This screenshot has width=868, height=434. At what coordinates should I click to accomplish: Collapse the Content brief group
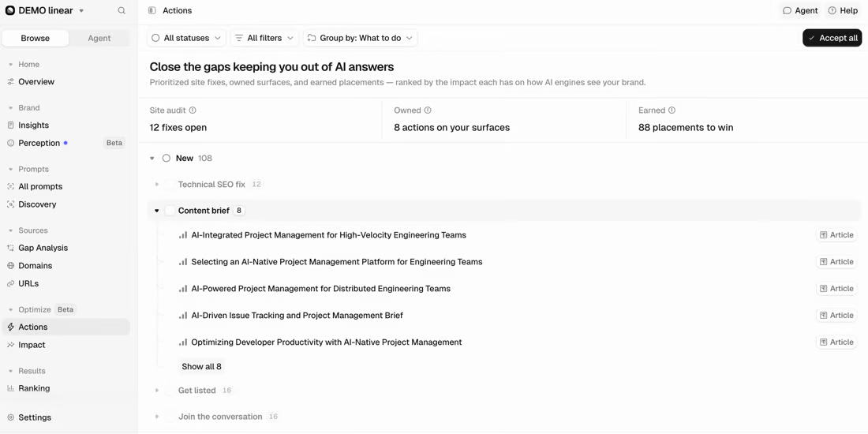[157, 211]
